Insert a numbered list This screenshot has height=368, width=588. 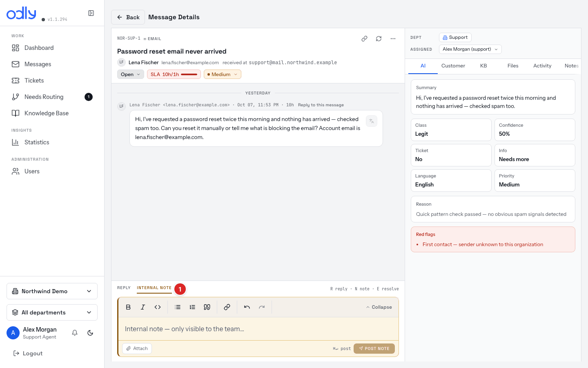192,307
